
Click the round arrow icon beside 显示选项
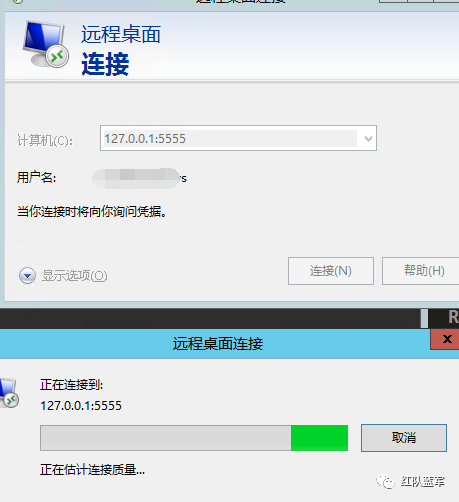pos(27,276)
